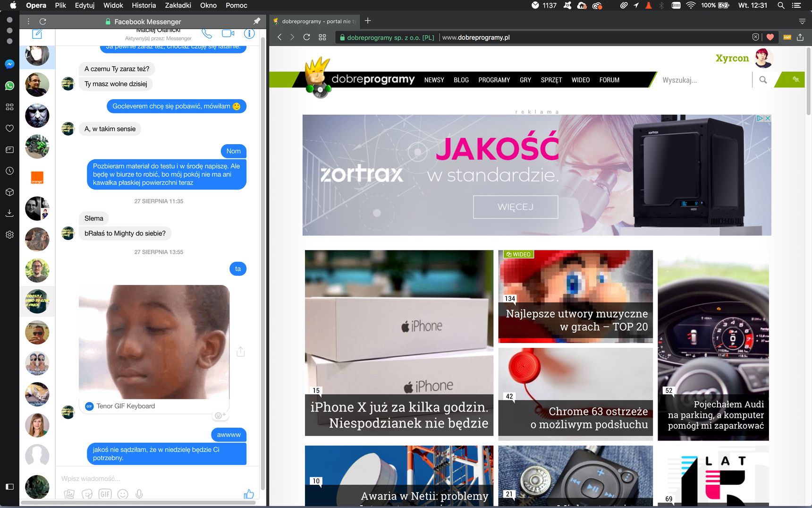
Task: Start a video call in Messenger
Action: (x=228, y=34)
